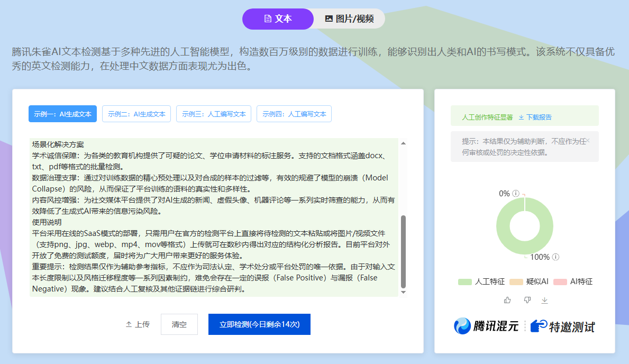Select 示例四：人工编写文本
The height and width of the screenshot is (364, 629).
pos(294,114)
